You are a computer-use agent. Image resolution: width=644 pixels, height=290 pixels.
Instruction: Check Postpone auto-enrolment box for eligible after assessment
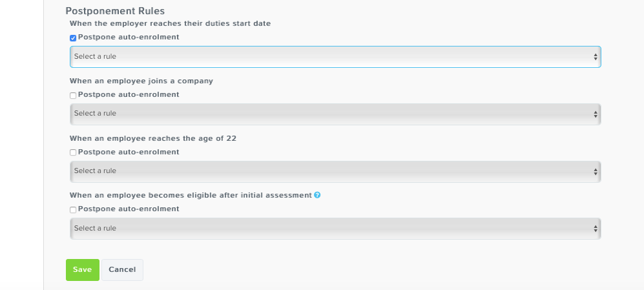pos(73,210)
